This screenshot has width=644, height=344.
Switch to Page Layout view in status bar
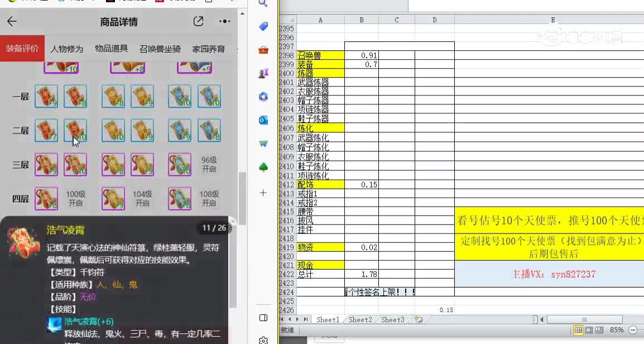[x=589, y=329]
